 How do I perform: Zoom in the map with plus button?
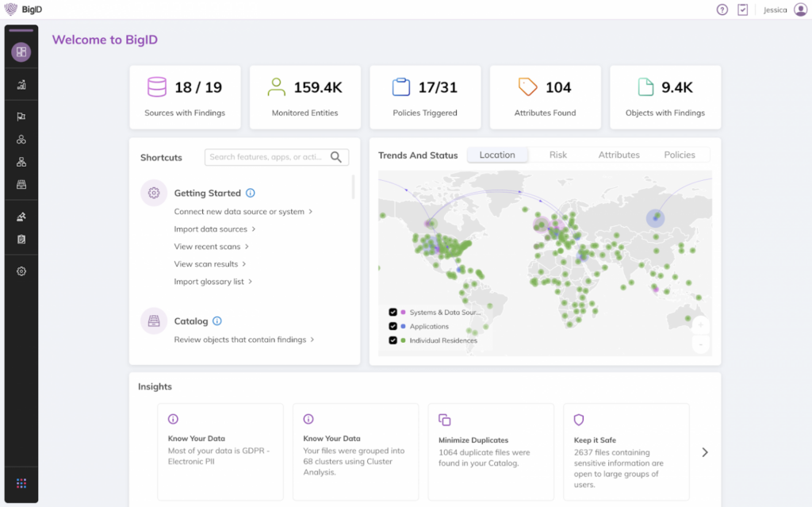(700, 325)
